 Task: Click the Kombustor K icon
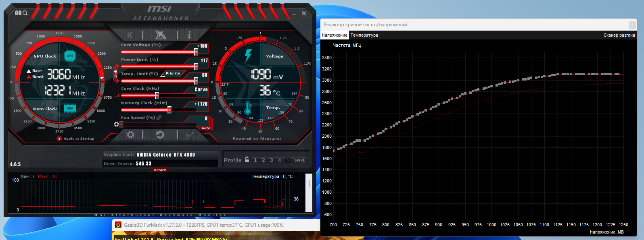point(130,35)
